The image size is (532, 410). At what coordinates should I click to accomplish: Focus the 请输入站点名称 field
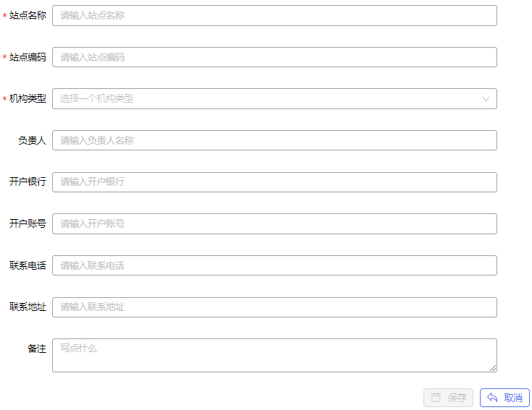pos(274,16)
